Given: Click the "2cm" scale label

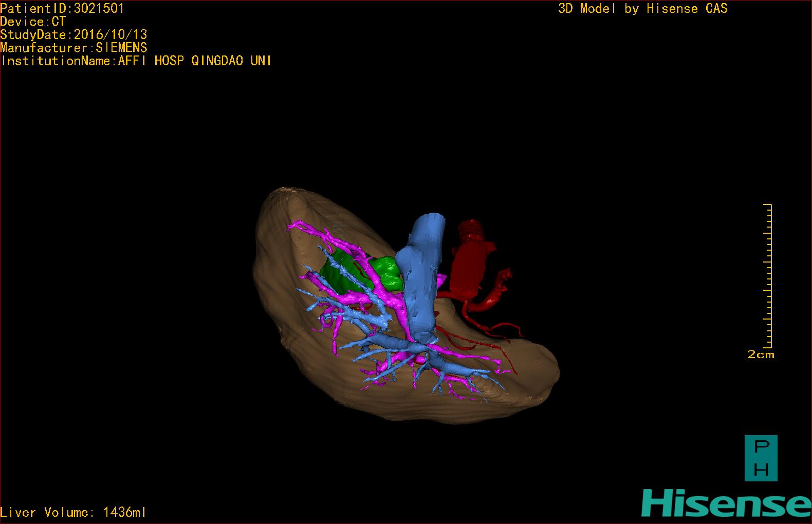Looking at the screenshot, I should (761, 354).
